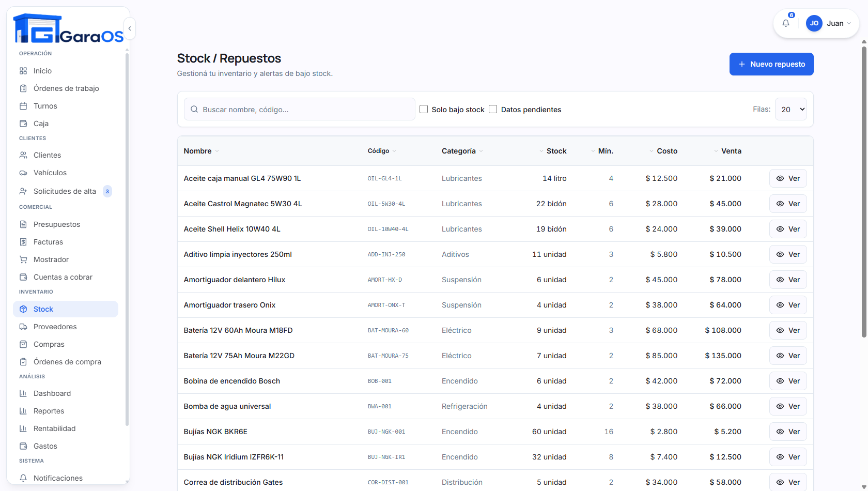Sort table by Categoría column

pyautogui.click(x=462, y=151)
